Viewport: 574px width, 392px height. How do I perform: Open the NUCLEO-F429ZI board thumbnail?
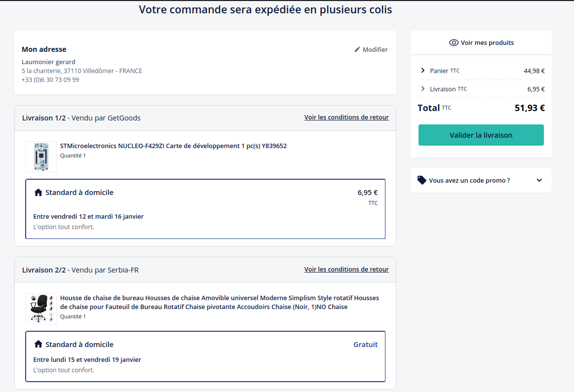[41, 157]
